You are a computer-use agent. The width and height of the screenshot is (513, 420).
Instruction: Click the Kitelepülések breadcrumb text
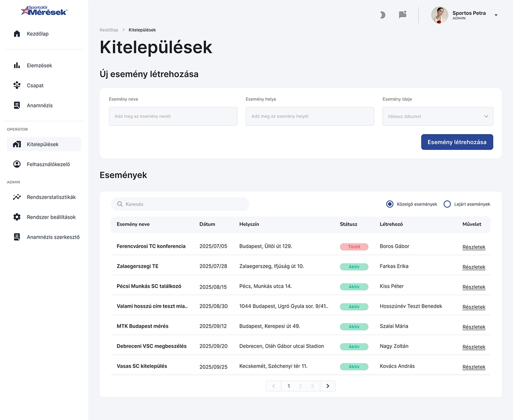coord(142,30)
